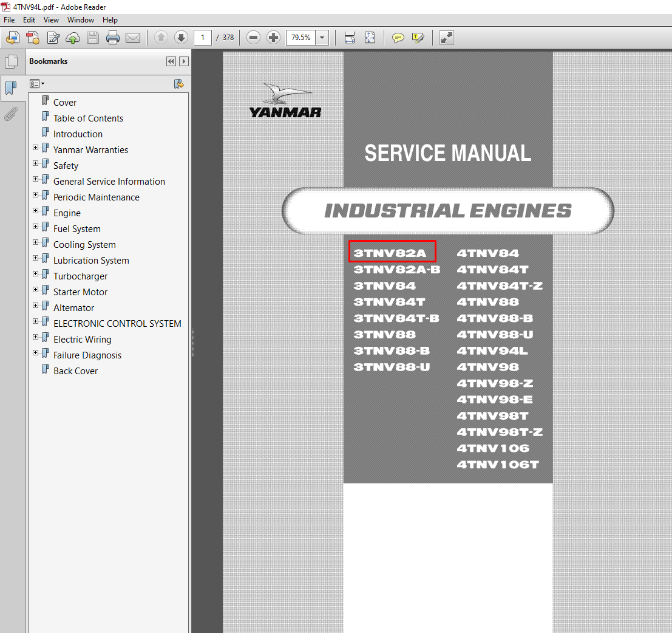This screenshot has width=672, height=633.
Task: Go to next page arrow
Action: (182, 38)
